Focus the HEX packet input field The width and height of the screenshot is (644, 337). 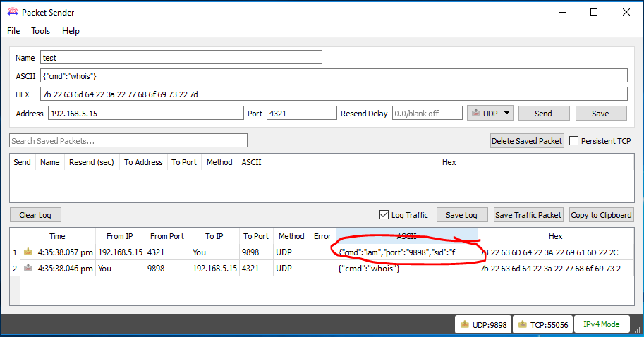(x=334, y=94)
